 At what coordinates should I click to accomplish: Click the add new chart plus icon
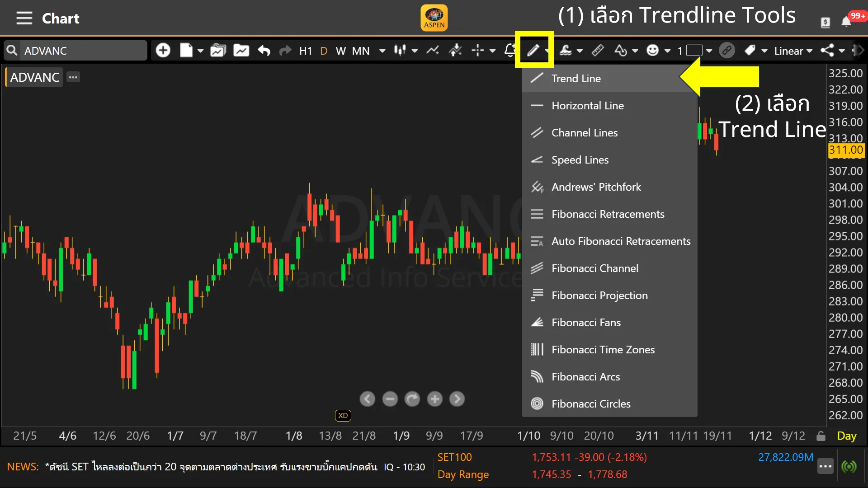click(x=163, y=50)
